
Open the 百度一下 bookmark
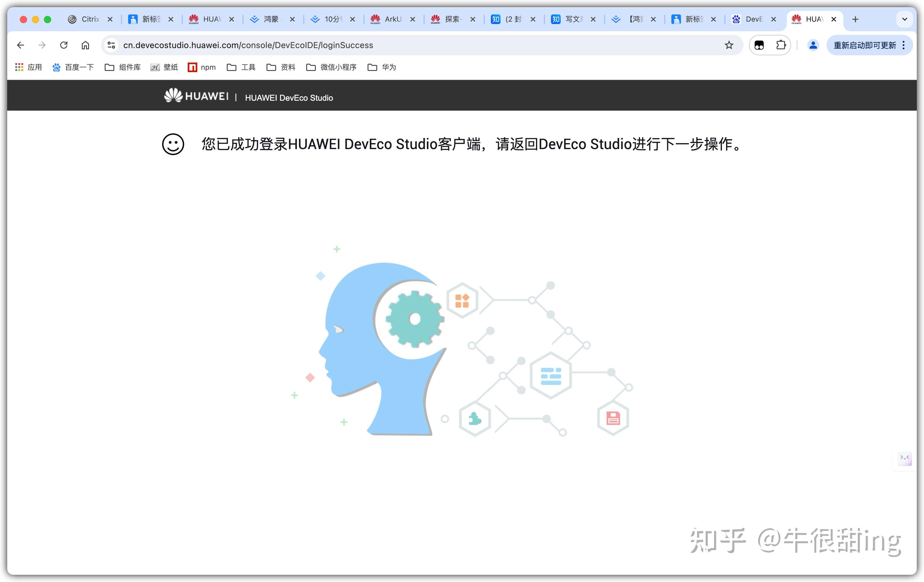coord(73,67)
